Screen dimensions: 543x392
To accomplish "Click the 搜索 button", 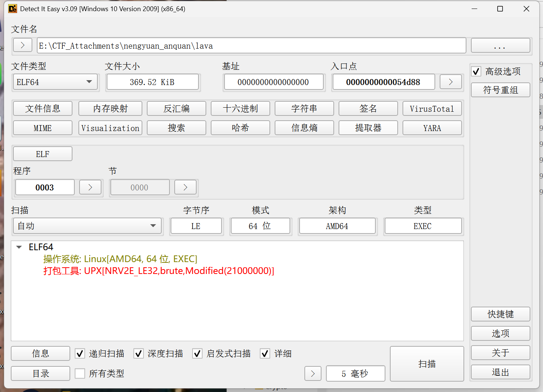I will (177, 128).
